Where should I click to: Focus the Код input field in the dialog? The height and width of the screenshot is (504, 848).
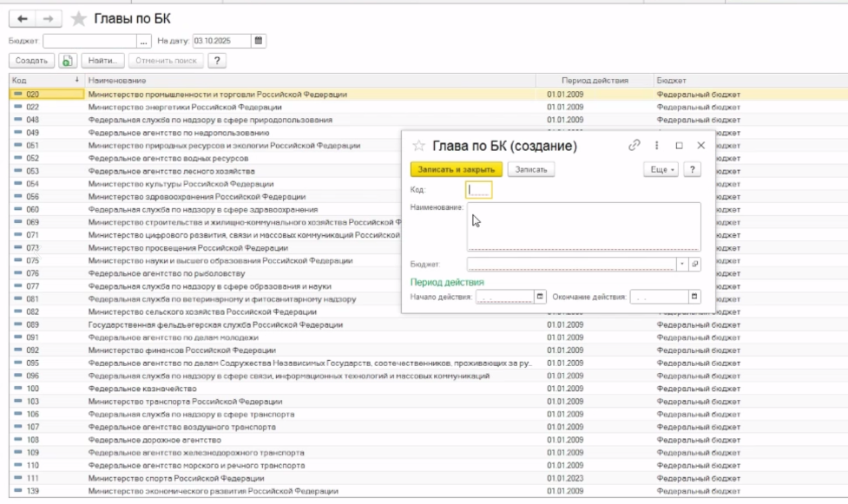point(479,190)
